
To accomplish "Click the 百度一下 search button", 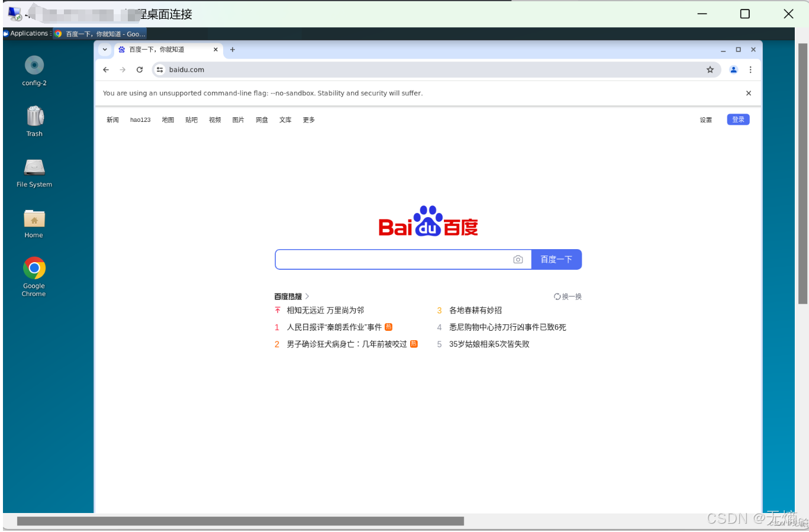I will pos(556,259).
